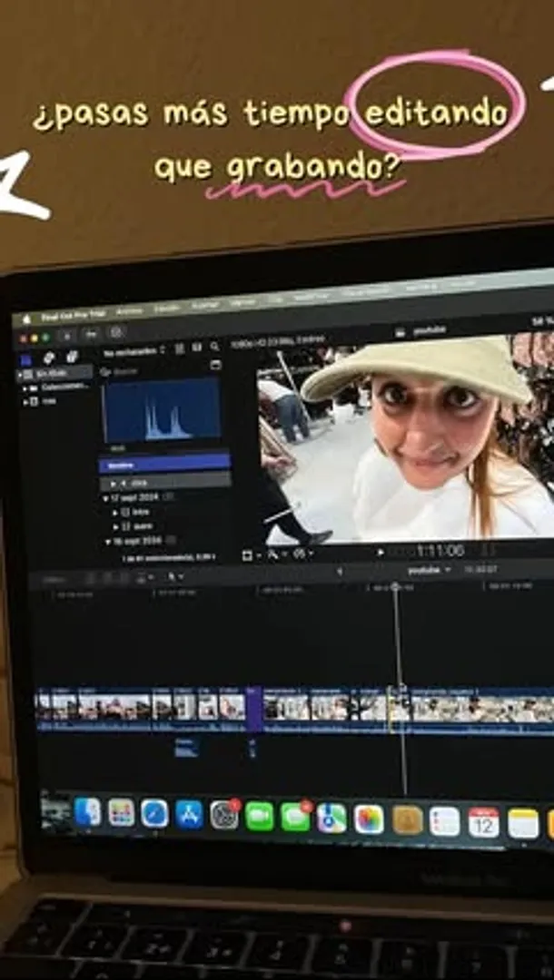Viewport: 554px width, 980px height.
Task: Open the photos and audio sidebar icon
Action: tap(49, 358)
